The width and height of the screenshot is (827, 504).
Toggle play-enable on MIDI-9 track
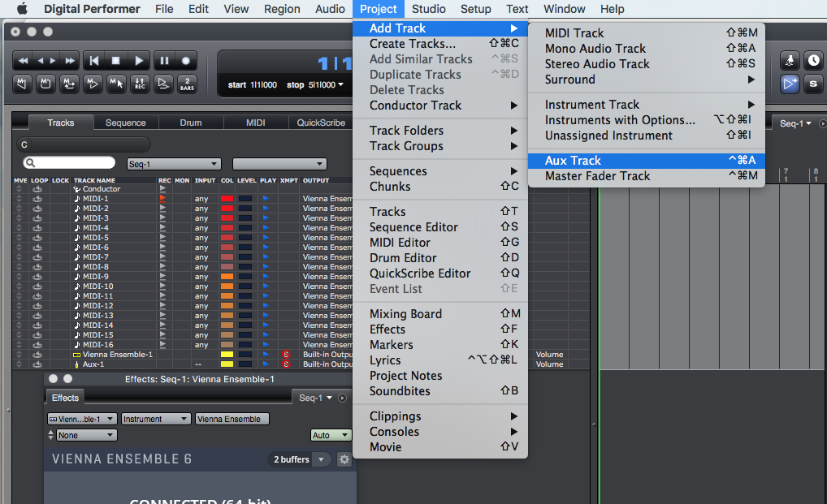(266, 277)
